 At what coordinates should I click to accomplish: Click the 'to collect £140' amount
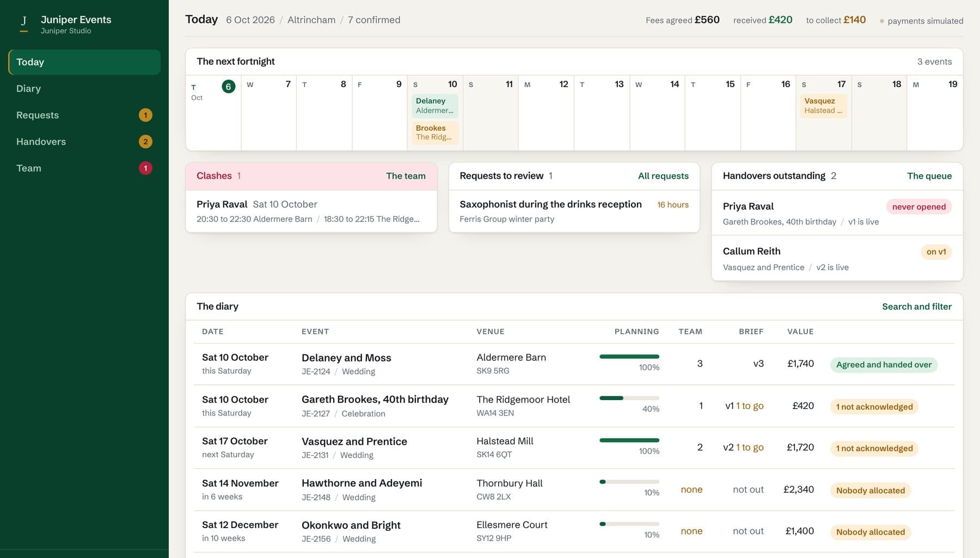click(x=836, y=20)
